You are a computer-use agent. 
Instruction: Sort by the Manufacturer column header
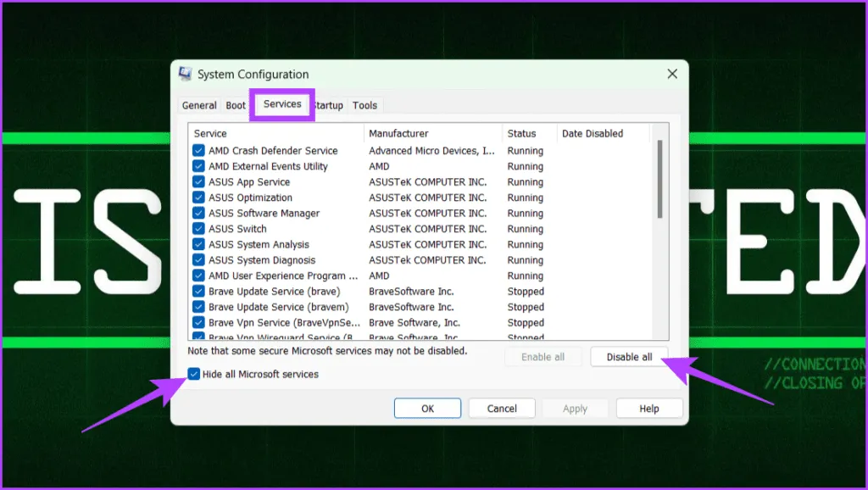point(432,133)
